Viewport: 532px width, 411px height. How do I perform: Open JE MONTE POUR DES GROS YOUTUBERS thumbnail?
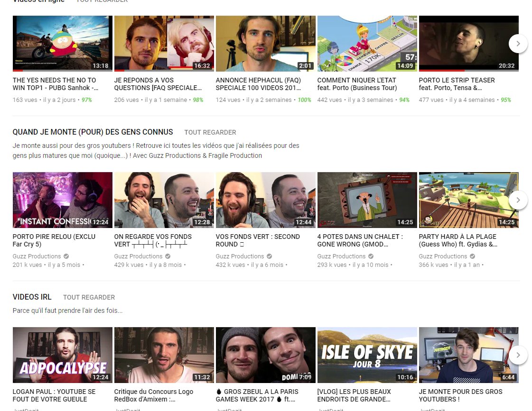(468, 355)
